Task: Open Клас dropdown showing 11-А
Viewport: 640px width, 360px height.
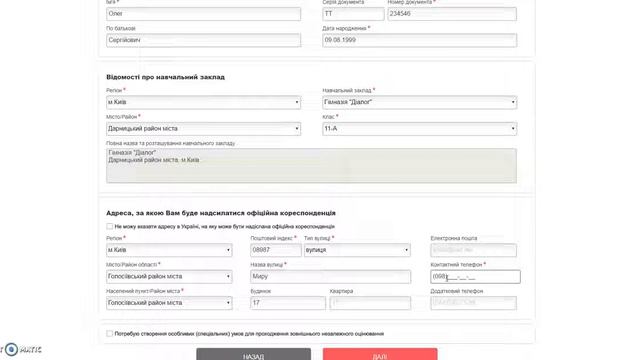Action: pyautogui.click(x=420, y=129)
